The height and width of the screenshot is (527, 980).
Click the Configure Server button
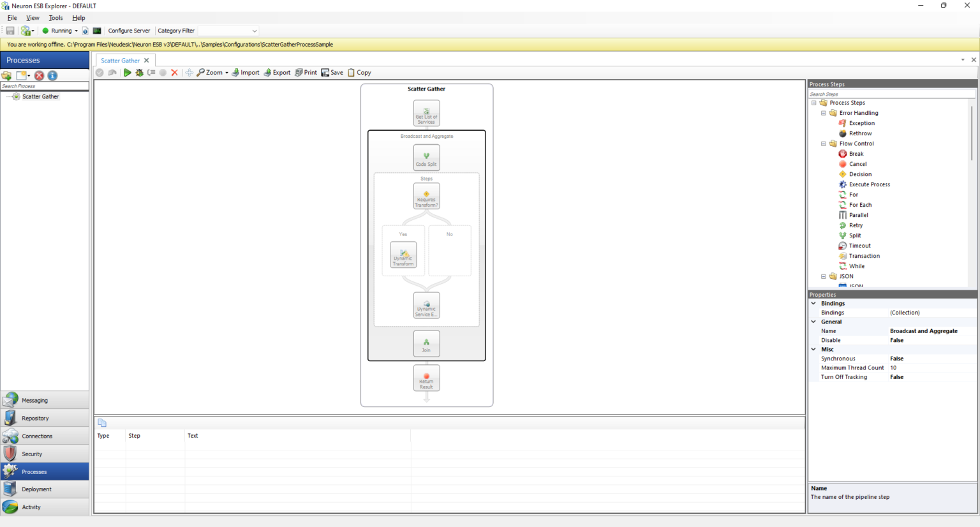(129, 31)
